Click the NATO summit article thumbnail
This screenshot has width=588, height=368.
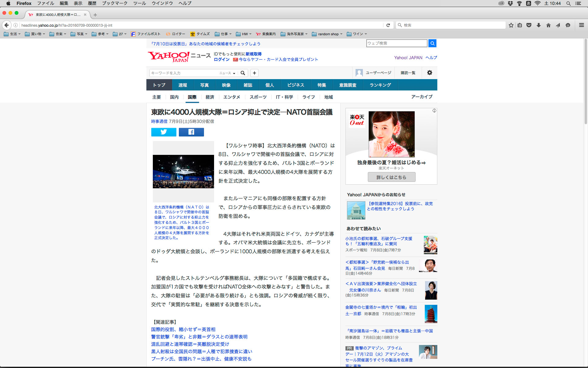[x=183, y=171]
